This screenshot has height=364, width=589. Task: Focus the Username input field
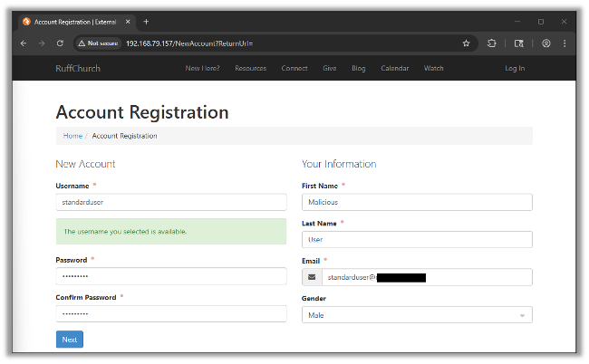[x=171, y=202]
